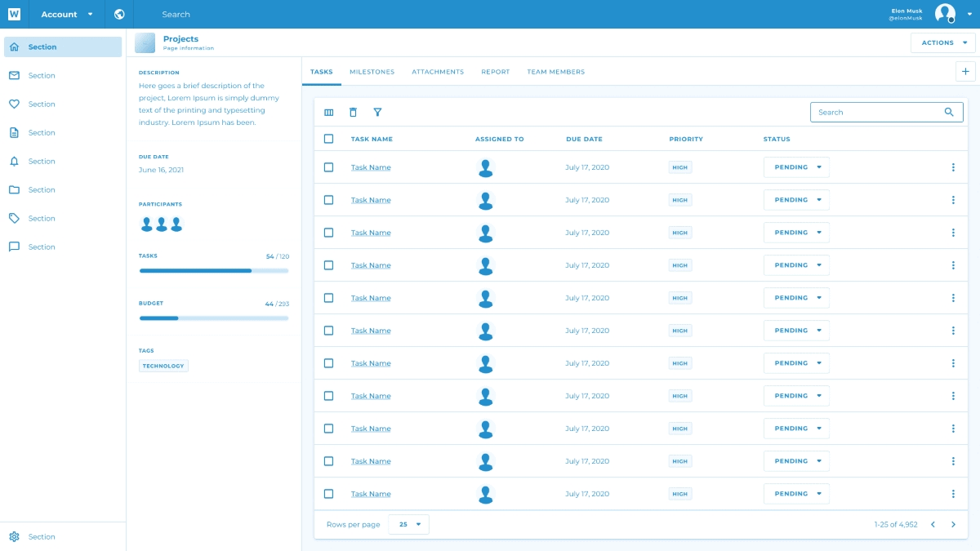Screen dimensions: 980x551
Task: Open the filter funnel icon
Action: (377, 113)
